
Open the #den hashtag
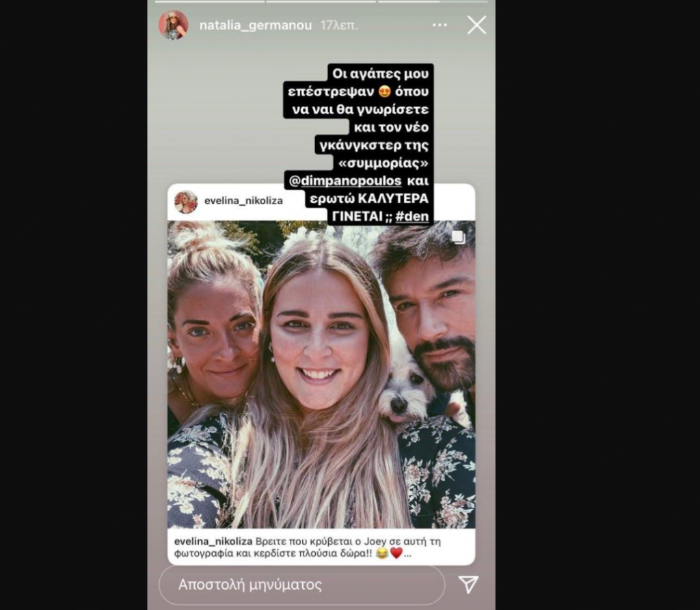click(412, 217)
